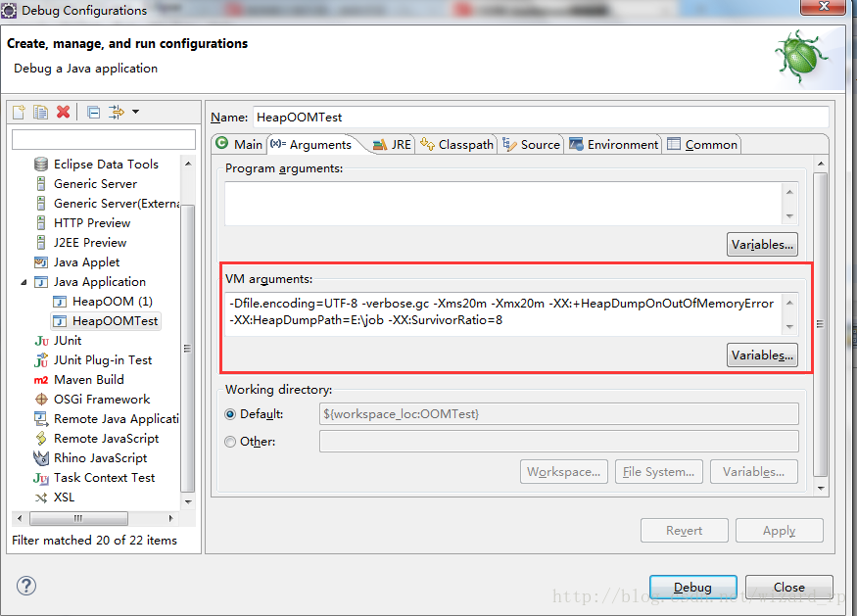
Task: Click Variables button under Program arguments
Action: pyautogui.click(x=762, y=244)
